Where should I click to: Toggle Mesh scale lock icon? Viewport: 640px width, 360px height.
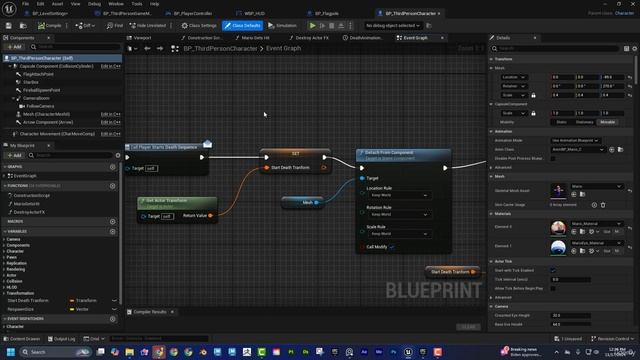(x=533, y=95)
